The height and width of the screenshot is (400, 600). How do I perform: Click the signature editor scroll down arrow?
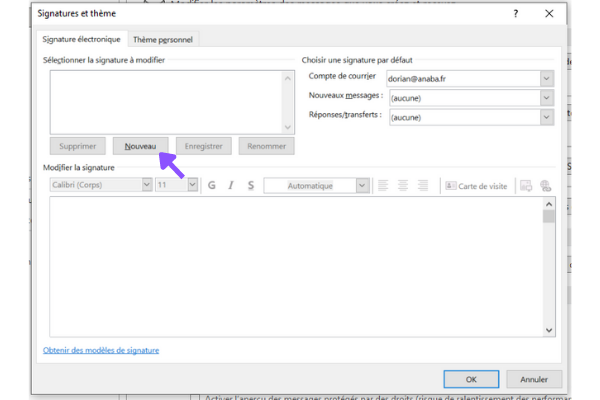[x=549, y=330]
